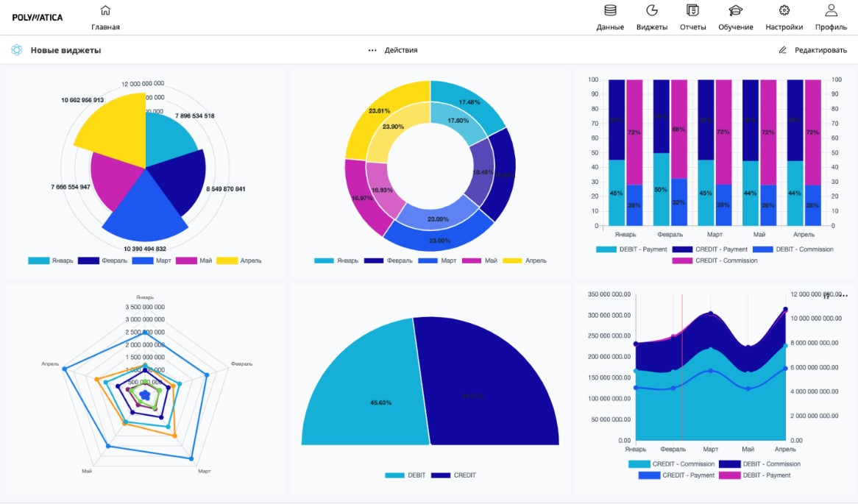Click the Новые виджеты dashboard title
The height and width of the screenshot is (504, 858).
(x=65, y=50)
